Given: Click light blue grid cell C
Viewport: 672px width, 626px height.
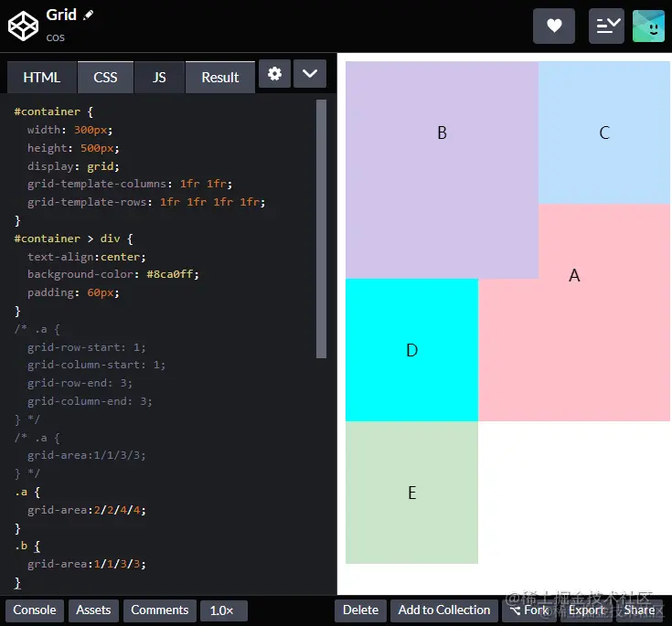Looking at the screenshot, I should click(x=604, y=133).
